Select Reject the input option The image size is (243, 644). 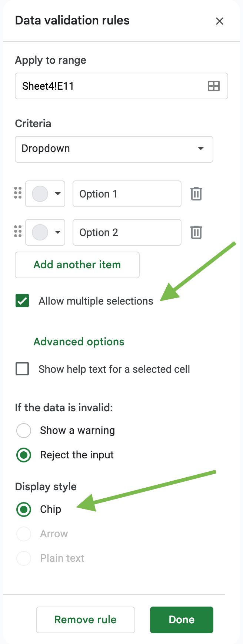point(24,455)
